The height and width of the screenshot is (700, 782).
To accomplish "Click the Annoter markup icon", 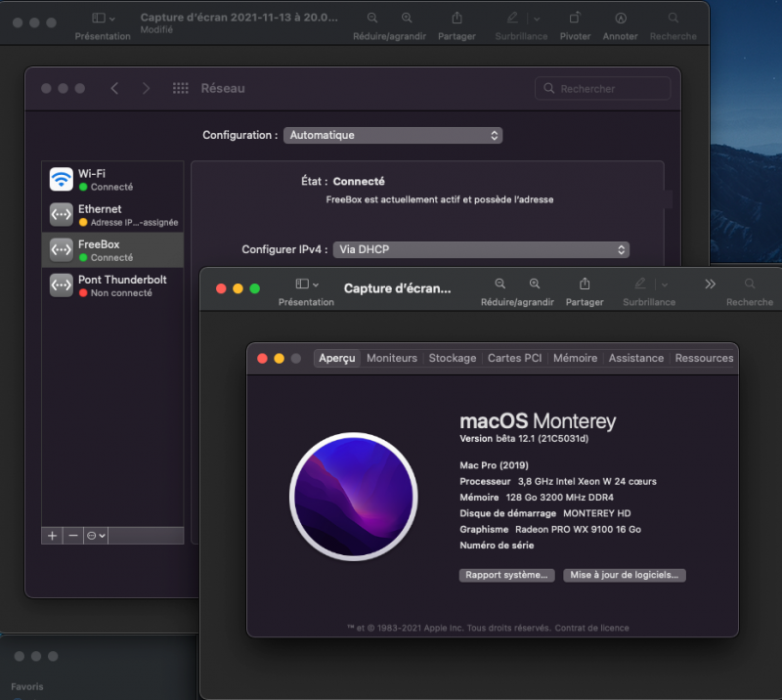I will click(621, 18).
